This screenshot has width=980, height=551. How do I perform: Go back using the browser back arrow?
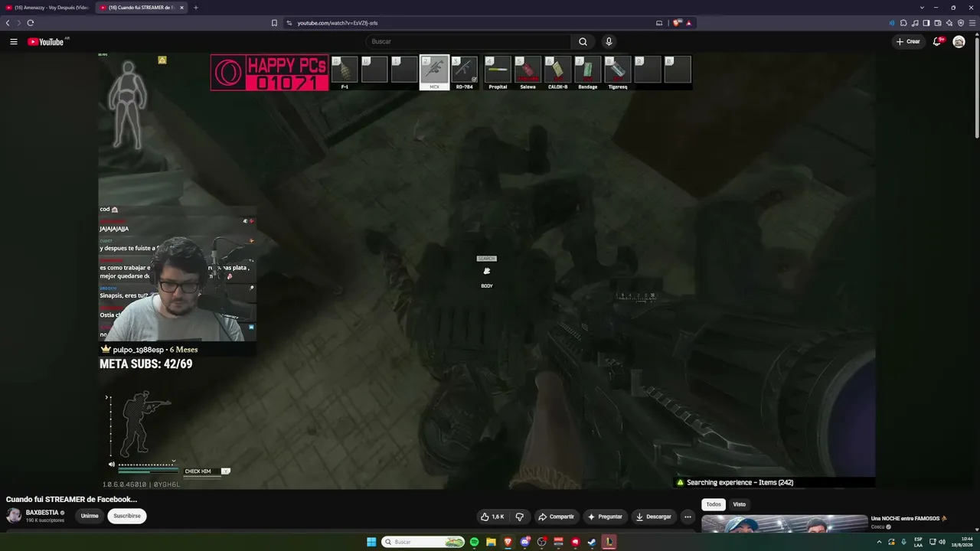[x=8, y=23]
